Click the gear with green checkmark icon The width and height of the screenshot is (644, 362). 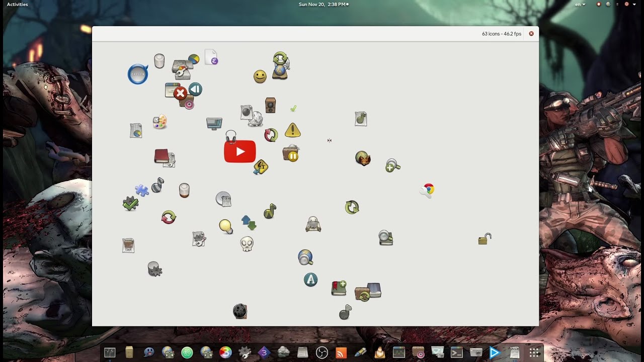[x=130, y=204]
